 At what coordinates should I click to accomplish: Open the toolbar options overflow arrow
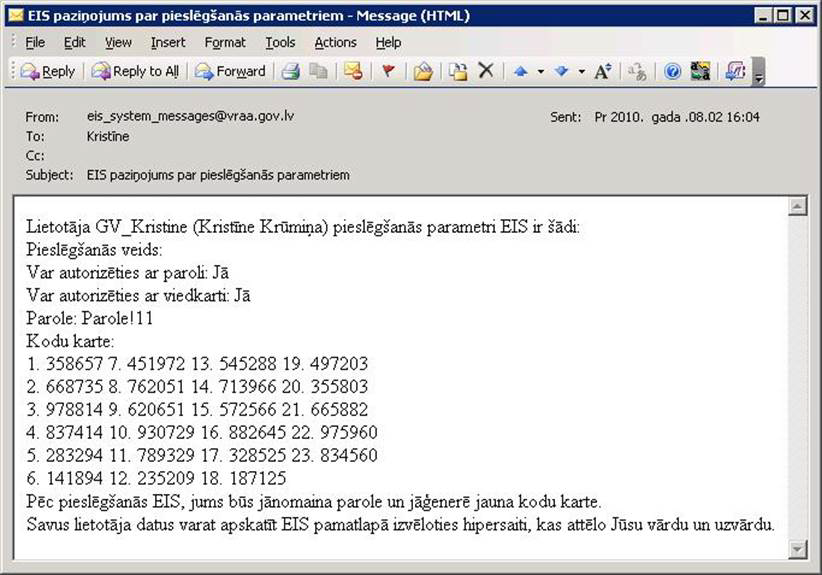[759, 73]
